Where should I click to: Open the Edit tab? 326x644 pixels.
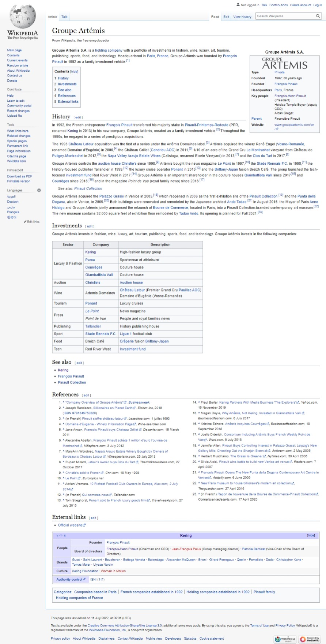click(227, 17)
